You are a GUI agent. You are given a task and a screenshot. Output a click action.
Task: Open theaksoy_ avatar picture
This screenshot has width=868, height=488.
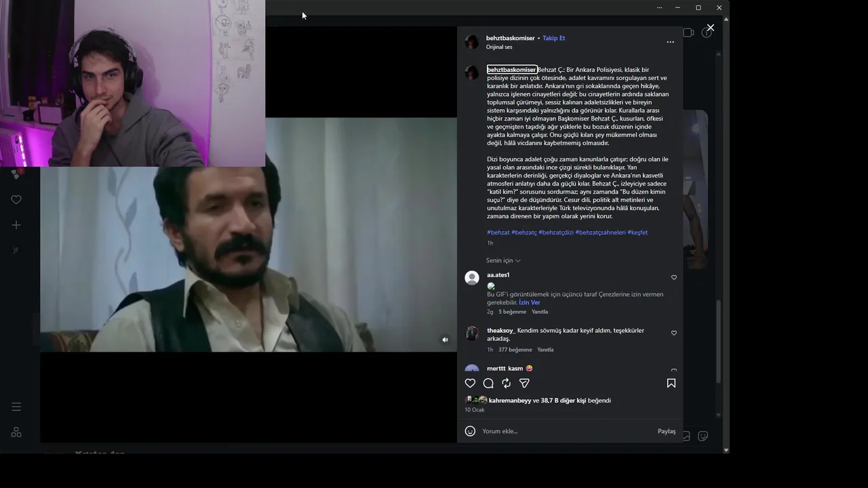472,333
